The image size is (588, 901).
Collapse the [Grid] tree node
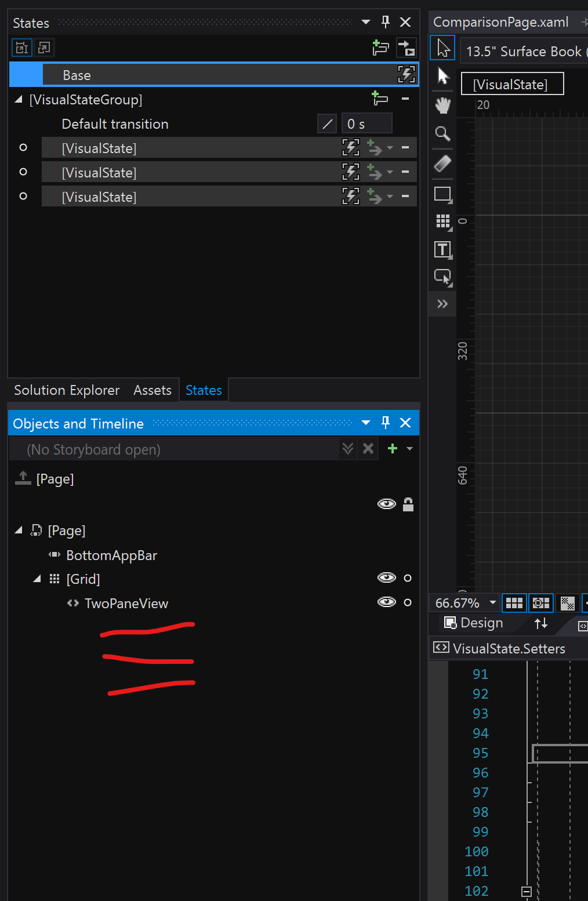[37, 579]
